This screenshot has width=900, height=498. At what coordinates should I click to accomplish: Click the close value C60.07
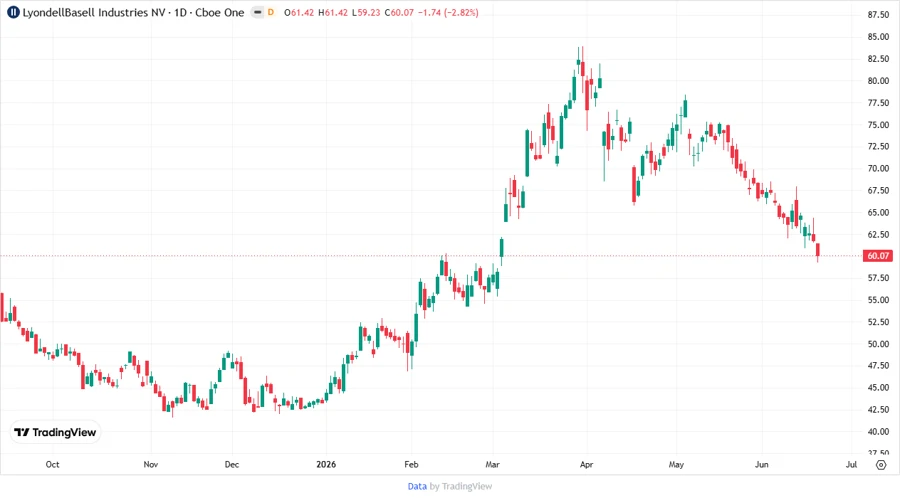[x=399, y=12]
